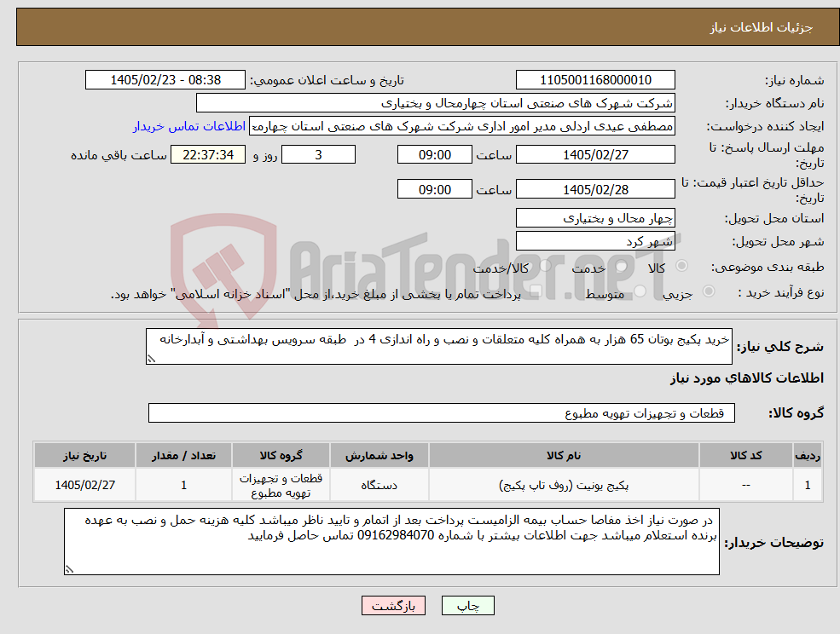Click the چاپ (Print) button
Screen dimensions: 840x634
click(467, 606)
